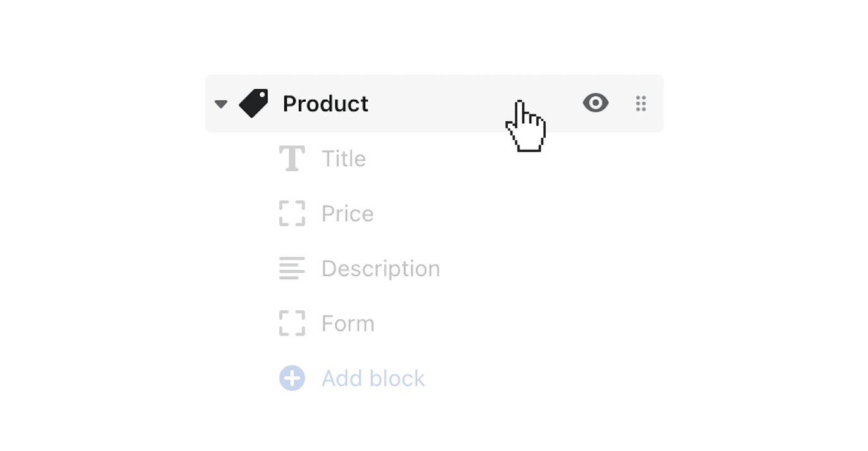Select the Title block
Viewport: 868px width, 451px height.
(344, 159)
